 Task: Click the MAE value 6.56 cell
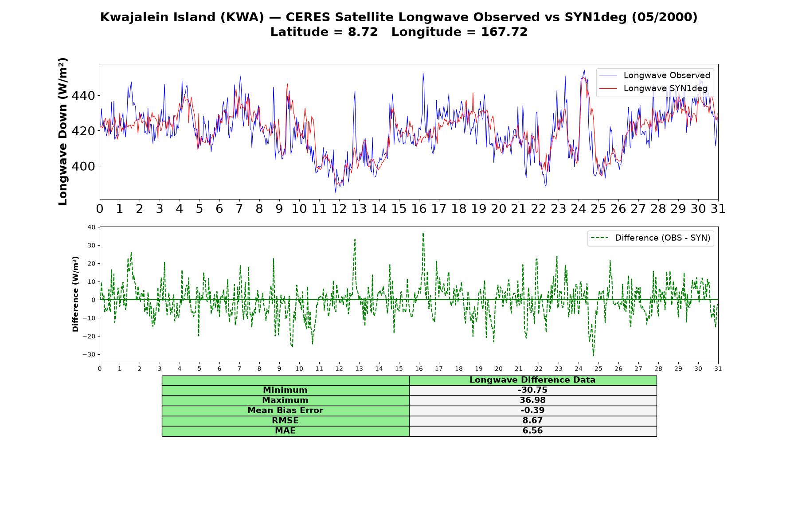coord(532,431)
